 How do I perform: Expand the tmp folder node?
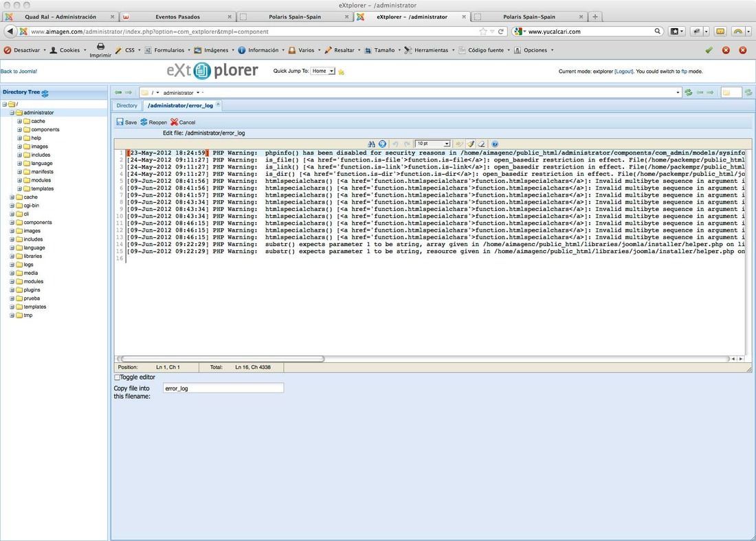click(12, 316)
